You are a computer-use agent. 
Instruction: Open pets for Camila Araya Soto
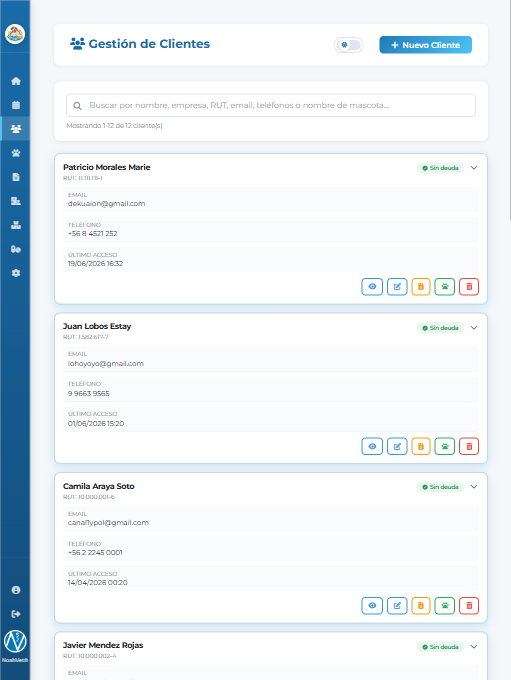point(445,605)
